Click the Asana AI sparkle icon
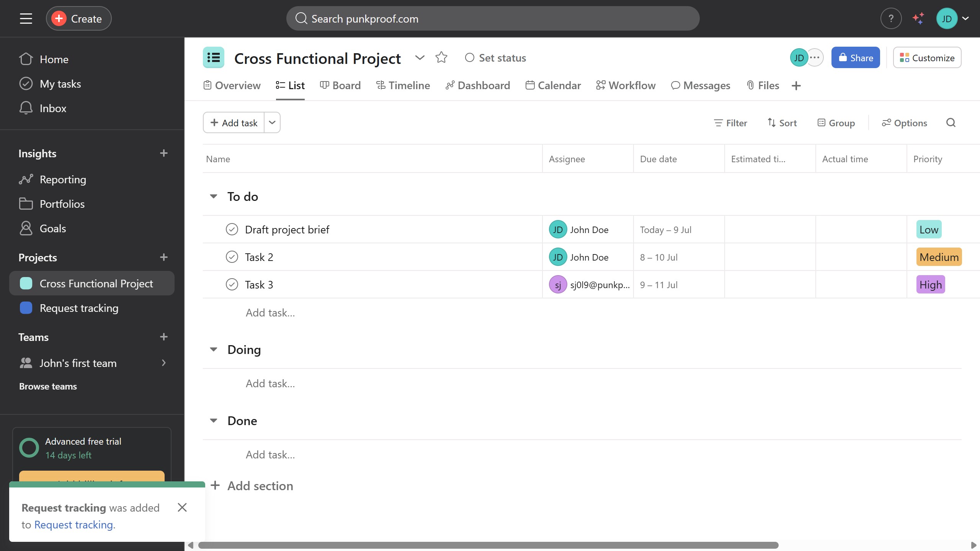This screenshot has height=551, width=980. tap(918, 18)
